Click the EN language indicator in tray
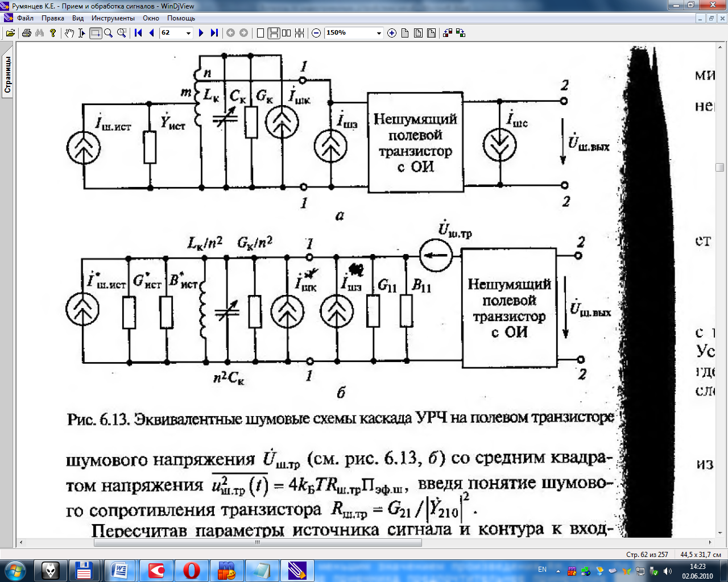The image size is (728, 582). coord(542,569)
